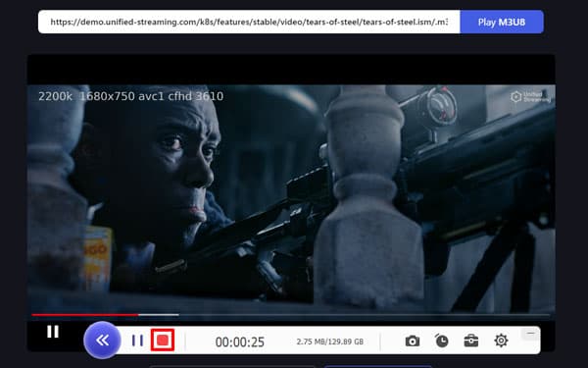Pause the video player playback
This screenshot has height=368, width=588.
pos(53,332)
